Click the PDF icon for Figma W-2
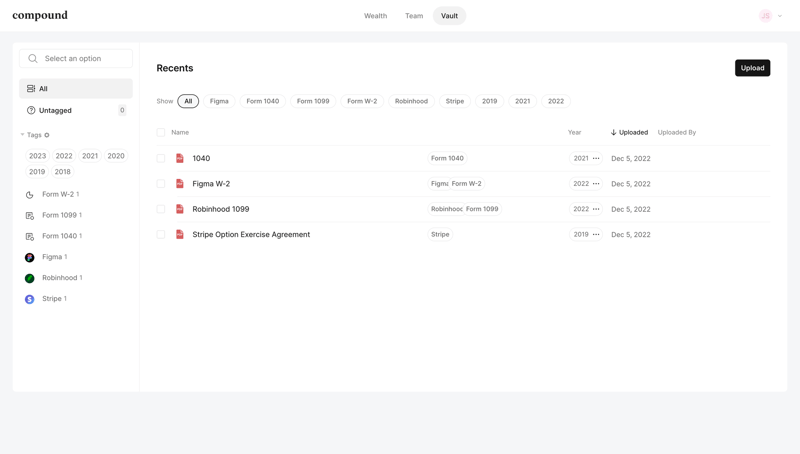 180,184
